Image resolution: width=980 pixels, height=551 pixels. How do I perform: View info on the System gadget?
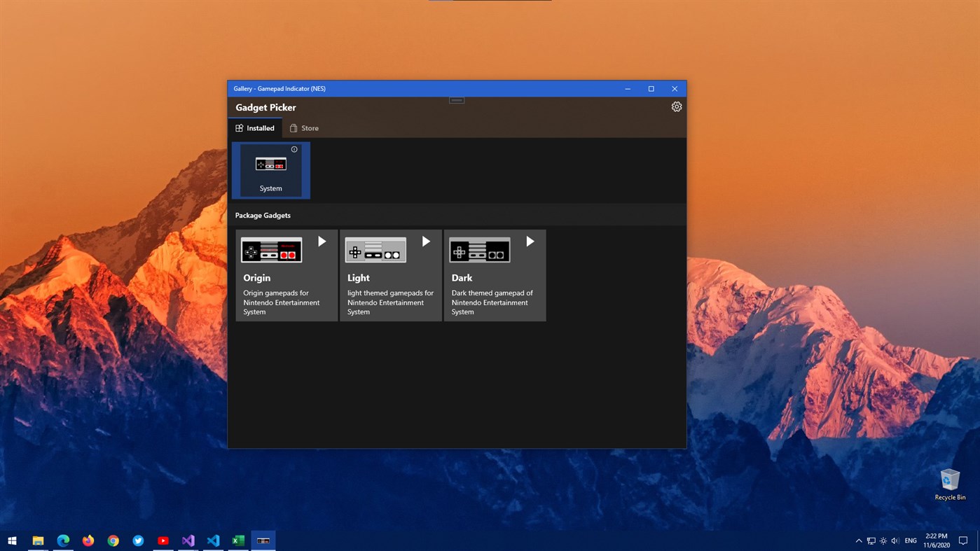pyautogui.click(x=294, y=149)
